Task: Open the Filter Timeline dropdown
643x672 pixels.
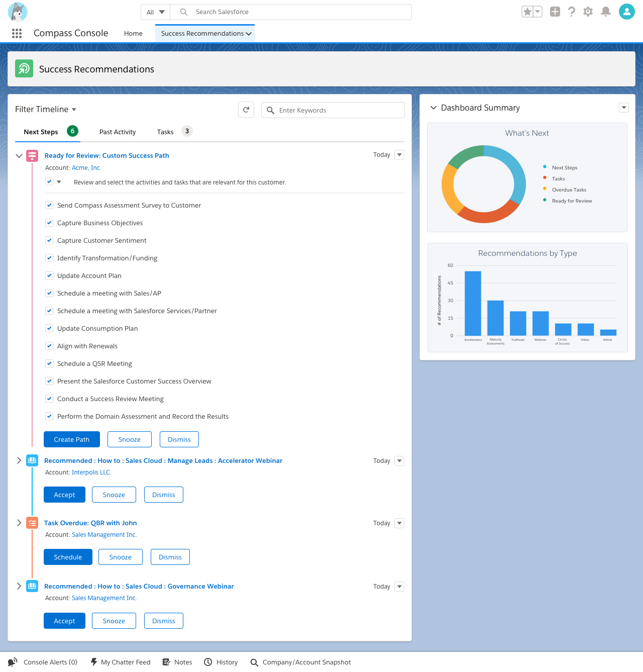Action: [46, 109]
